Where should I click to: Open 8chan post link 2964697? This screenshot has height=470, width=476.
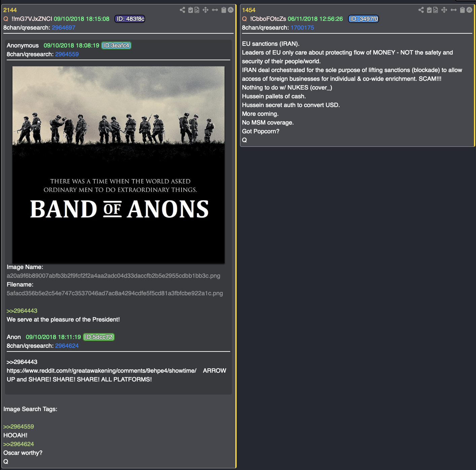tap(64, 28)
